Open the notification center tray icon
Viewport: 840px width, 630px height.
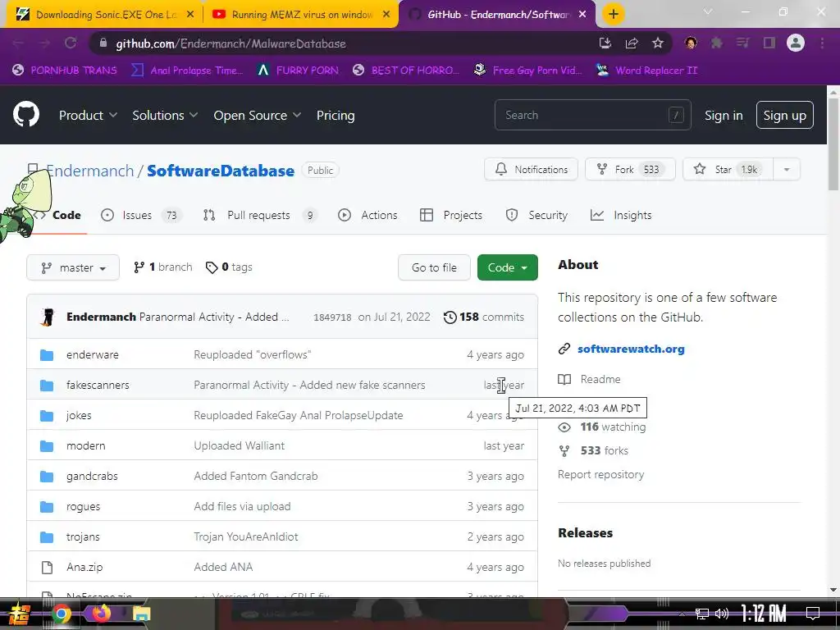click(813, 614)
